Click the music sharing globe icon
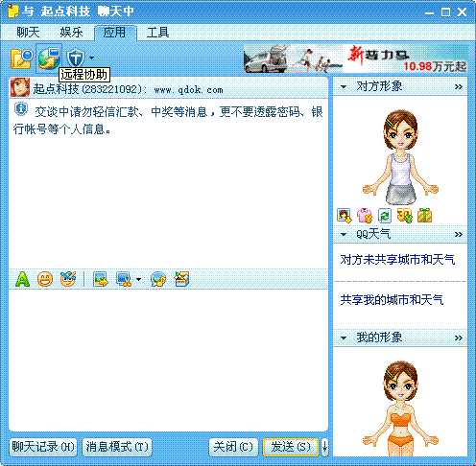 pyautogui.click(x=158, y=279)
